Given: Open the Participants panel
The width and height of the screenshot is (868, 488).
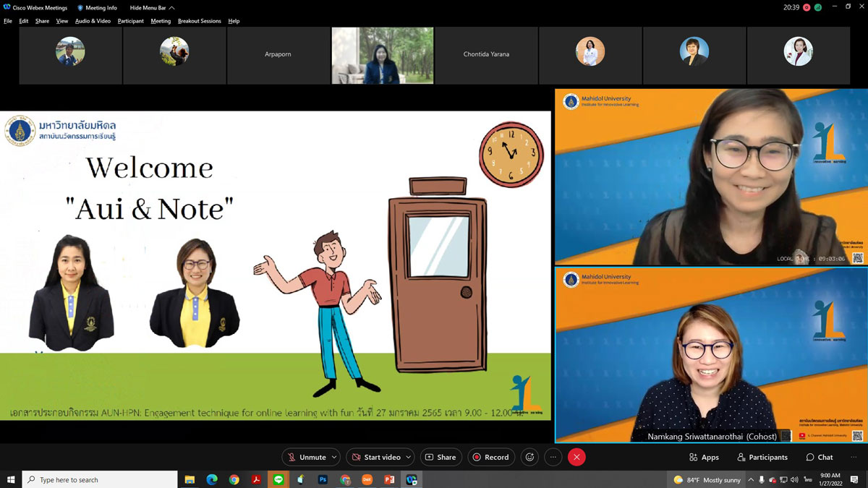Looking at the screenshot, I should 762,457.
